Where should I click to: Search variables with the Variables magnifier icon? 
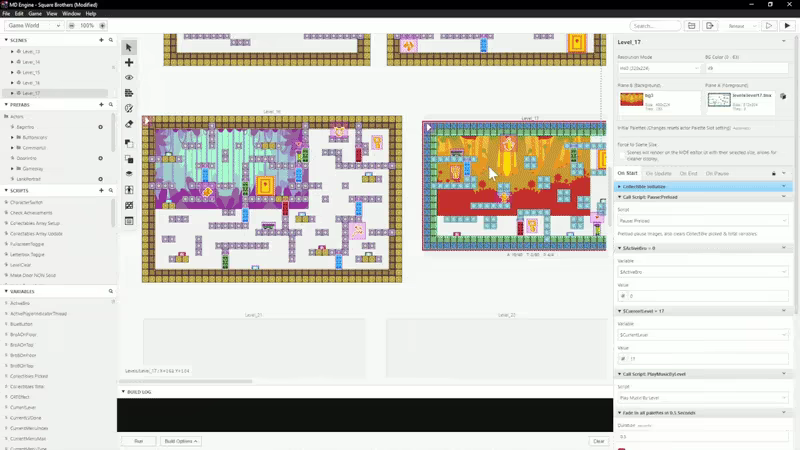pos(111,291)
